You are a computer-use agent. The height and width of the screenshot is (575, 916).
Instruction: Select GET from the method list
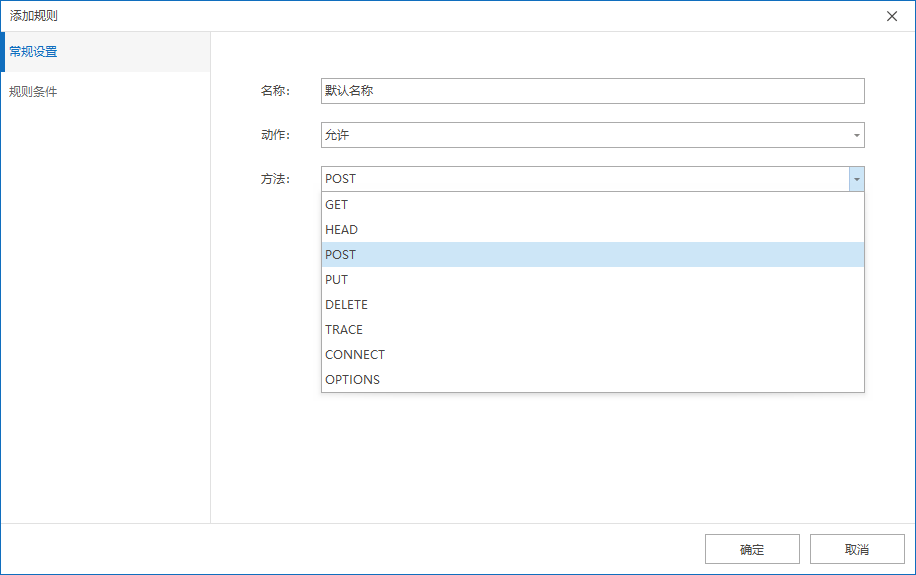click(592, 204)
